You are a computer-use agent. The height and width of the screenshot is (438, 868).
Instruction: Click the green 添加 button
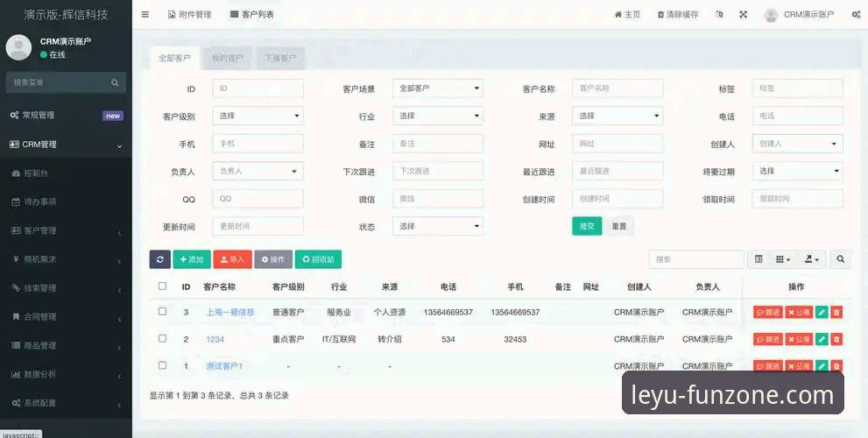click(x=192, y=259)
